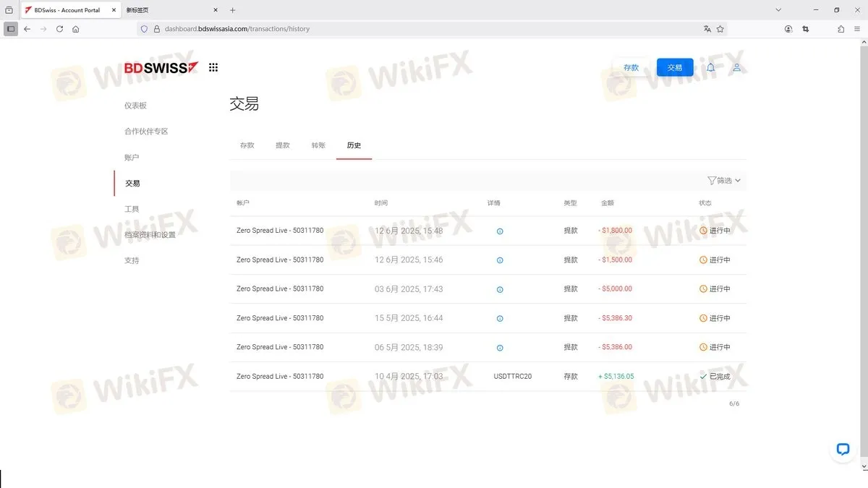Open 支持 in the sidebar

(x=132, y=260)
